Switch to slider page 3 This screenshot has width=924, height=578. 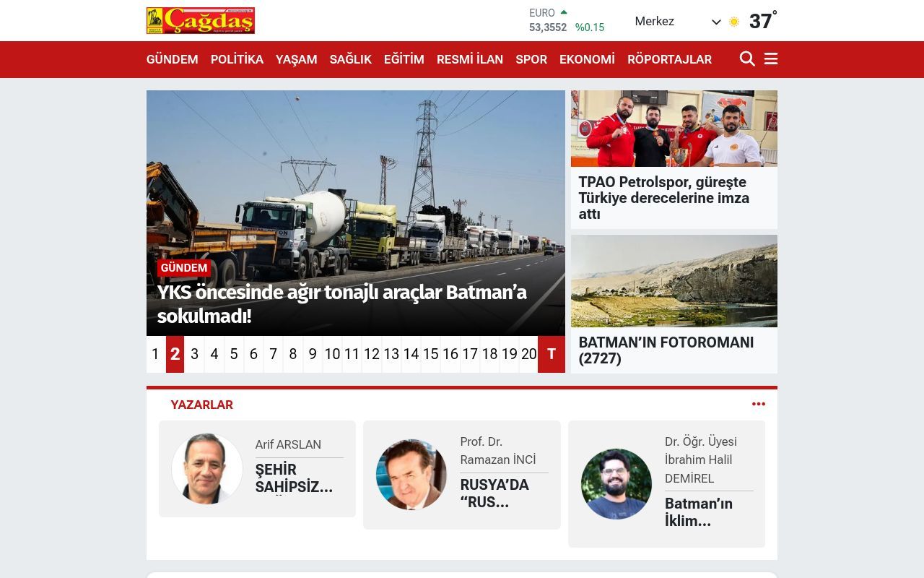click(x=194, y=354)
